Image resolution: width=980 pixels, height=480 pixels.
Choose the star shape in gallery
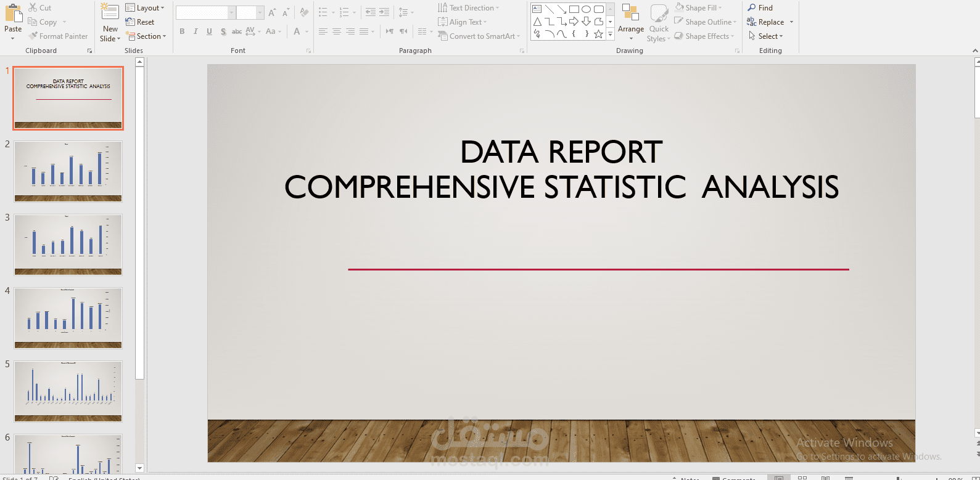598,34
